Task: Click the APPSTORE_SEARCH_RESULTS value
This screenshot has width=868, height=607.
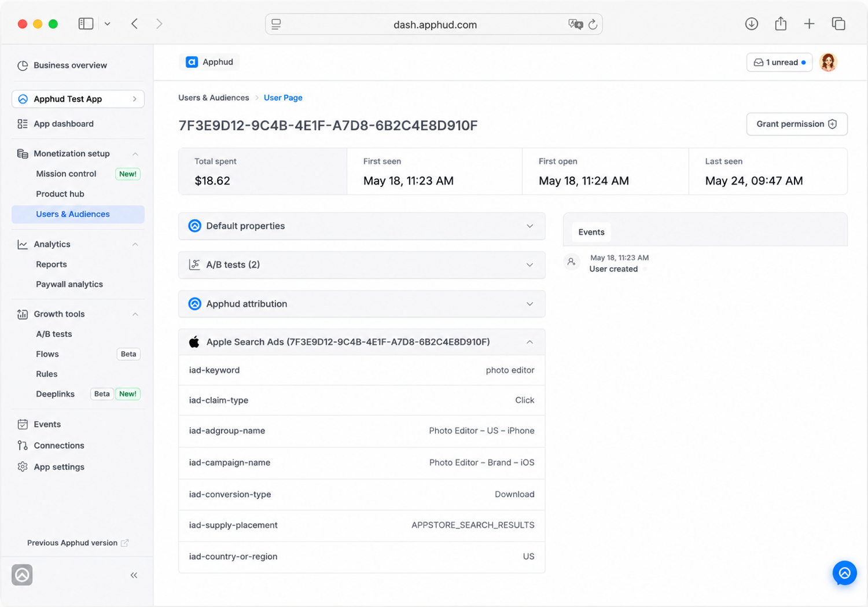Action: coord(473,525)
